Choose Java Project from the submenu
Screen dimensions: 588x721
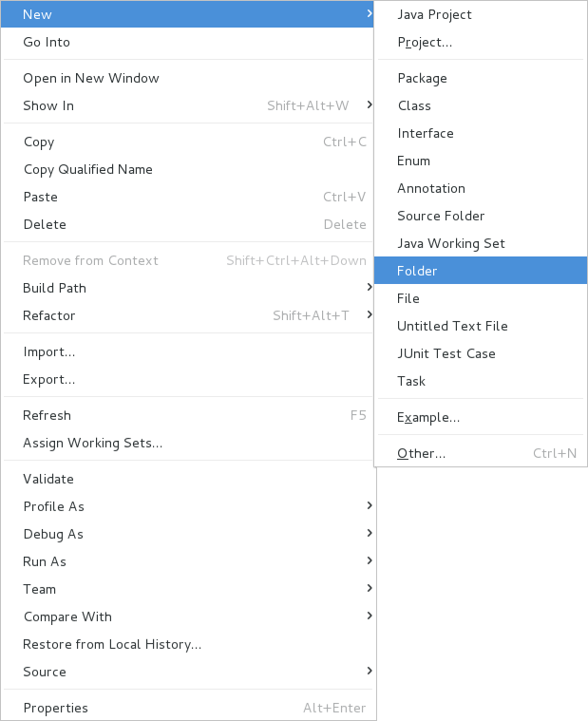point(481,14)
